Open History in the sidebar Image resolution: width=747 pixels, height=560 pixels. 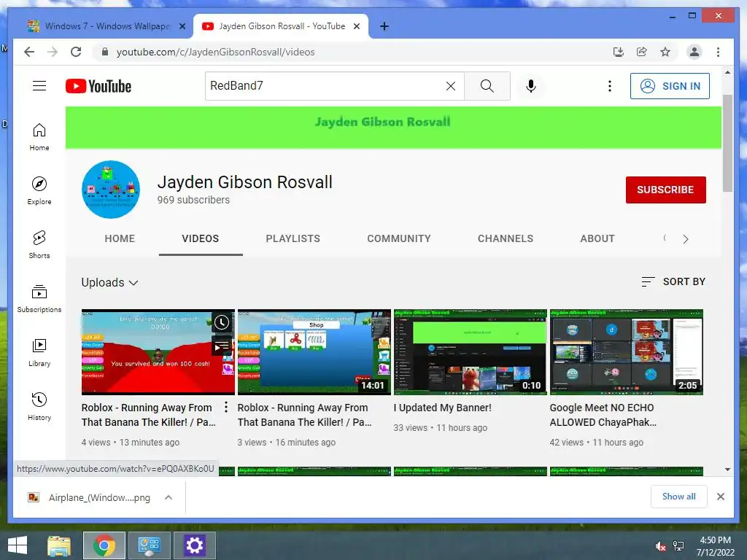tap(39, 406)
